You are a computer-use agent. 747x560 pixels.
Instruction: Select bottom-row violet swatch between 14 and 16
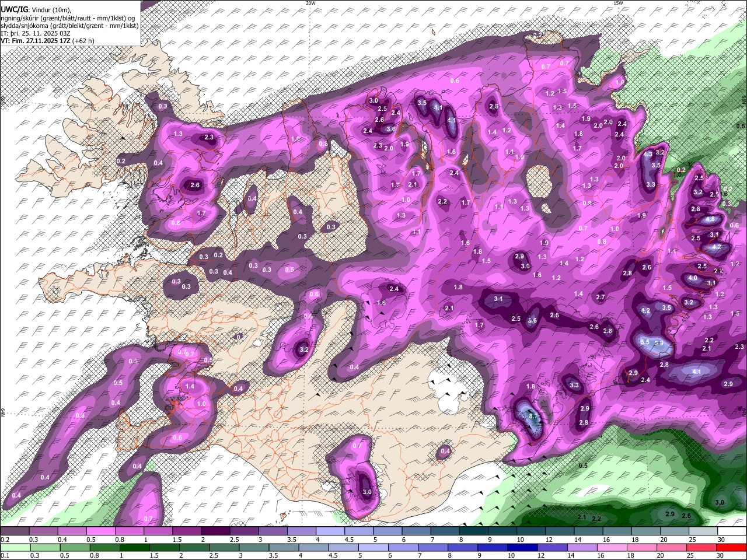582,547
